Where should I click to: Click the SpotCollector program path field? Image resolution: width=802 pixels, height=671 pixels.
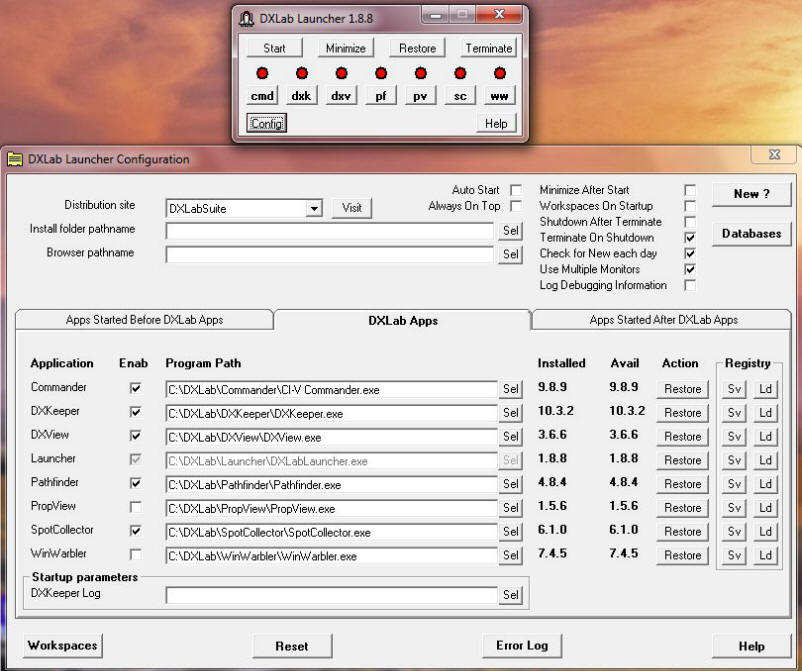coord(331,532)
